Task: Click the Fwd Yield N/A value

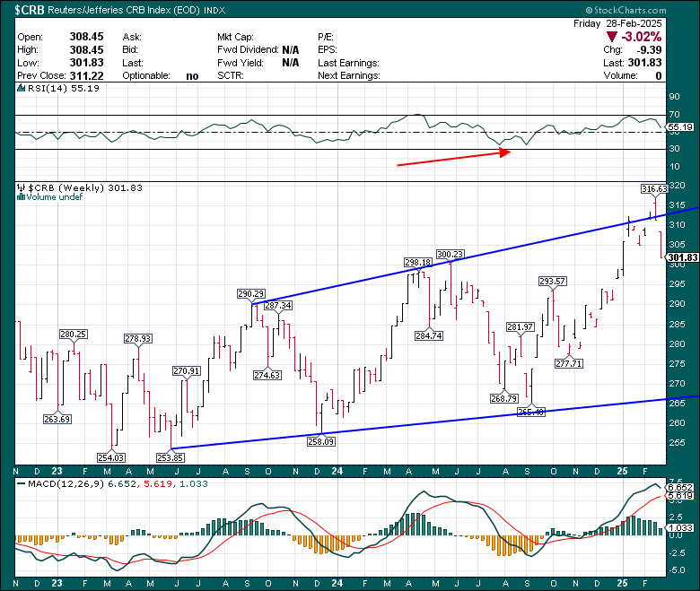Action: [291, 63]
